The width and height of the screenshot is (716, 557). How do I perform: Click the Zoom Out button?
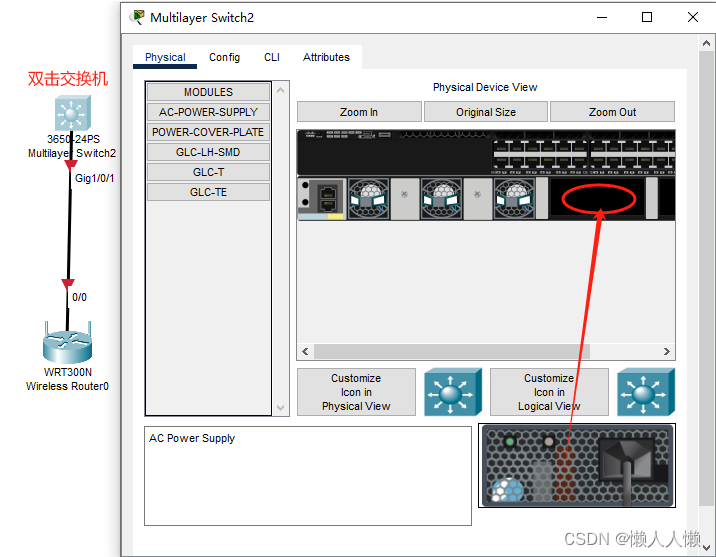click(612, 112)
